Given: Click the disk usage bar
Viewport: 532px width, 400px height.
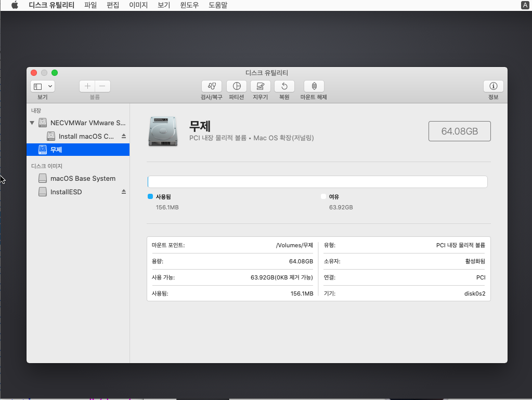Looking at the screenshot, I should pyautogui.click(x=317, y=182).
